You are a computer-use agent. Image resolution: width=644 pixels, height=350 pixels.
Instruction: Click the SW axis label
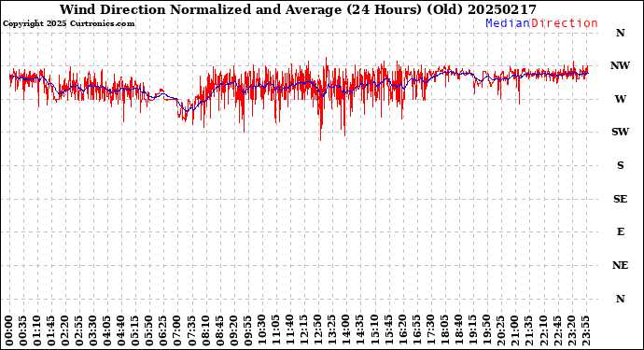620,132
